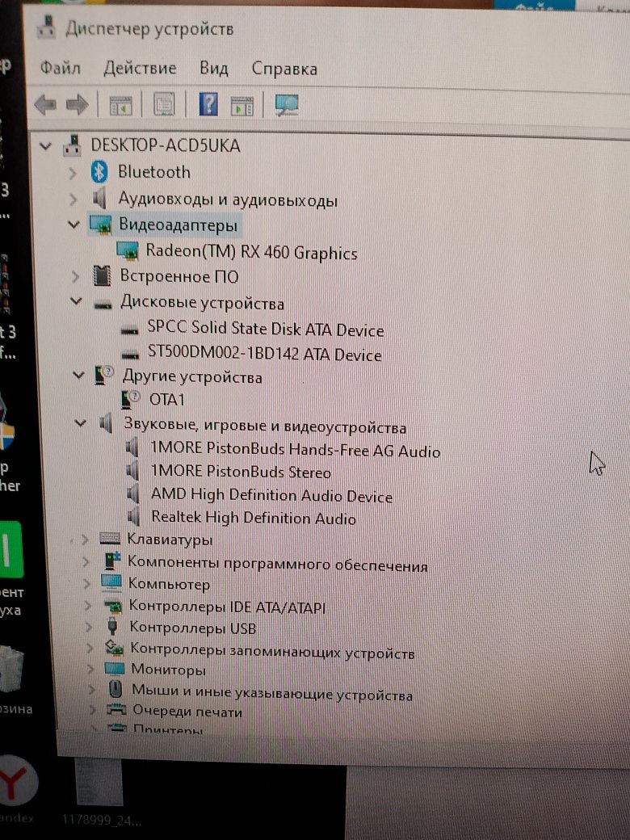Image resolution: width=630 pixels, height=840 pixels.
Task: Click the speaker icon beside Аудиовходы и аудиовыходы
Action: coord(99,199)
